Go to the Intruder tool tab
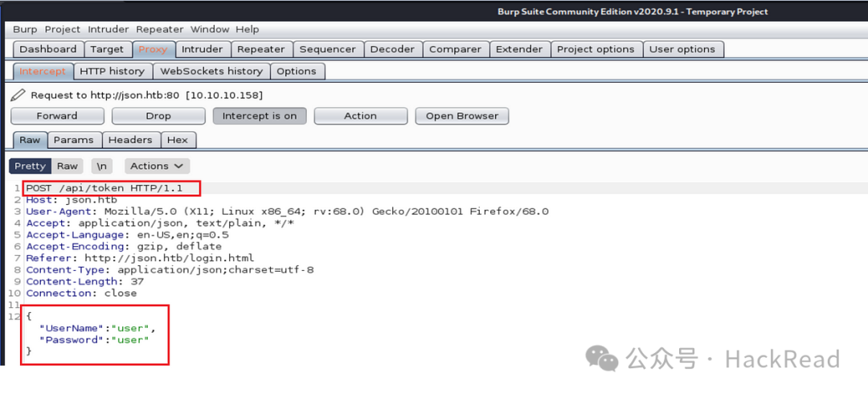The width and height of the screenshot is (868, 394). [x=202, y=49]
